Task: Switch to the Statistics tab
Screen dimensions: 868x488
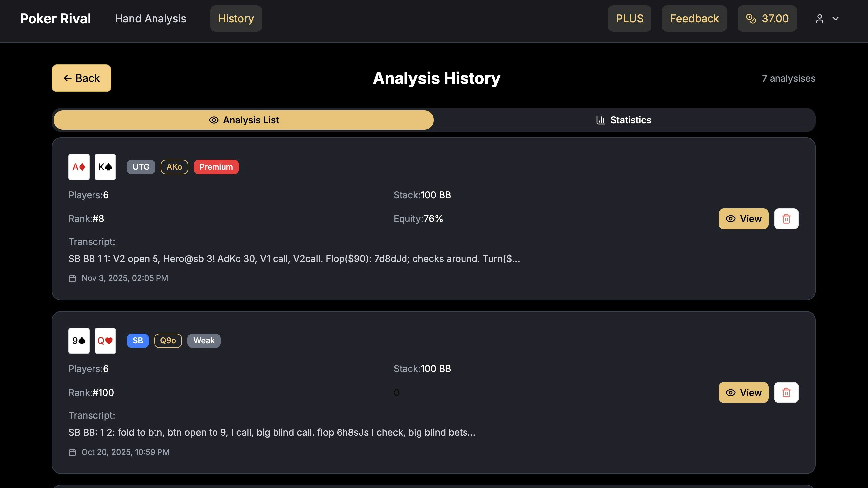Action: [624, 120]
